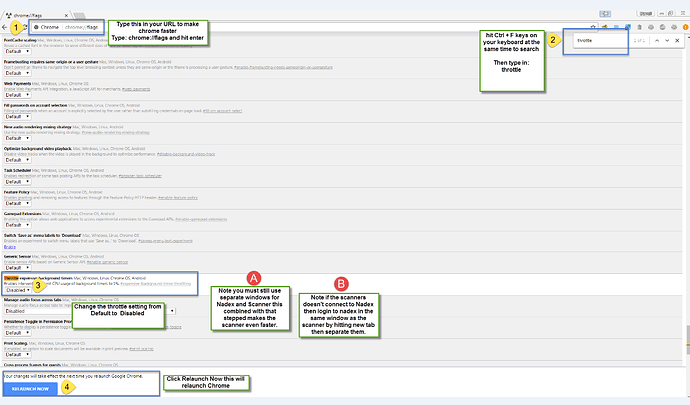The height and width of the screenshot is (405, 690).
Task: Open the Print Scaling Default dropdown
Action: (17, 354)
